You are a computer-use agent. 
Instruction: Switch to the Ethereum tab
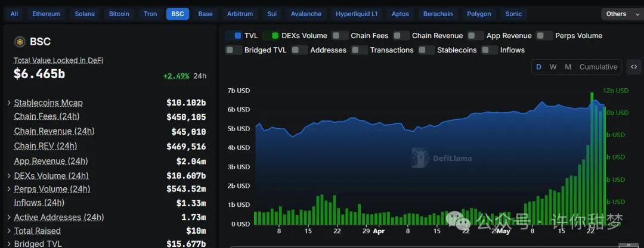pyautogui.click(x=47, y=14)
